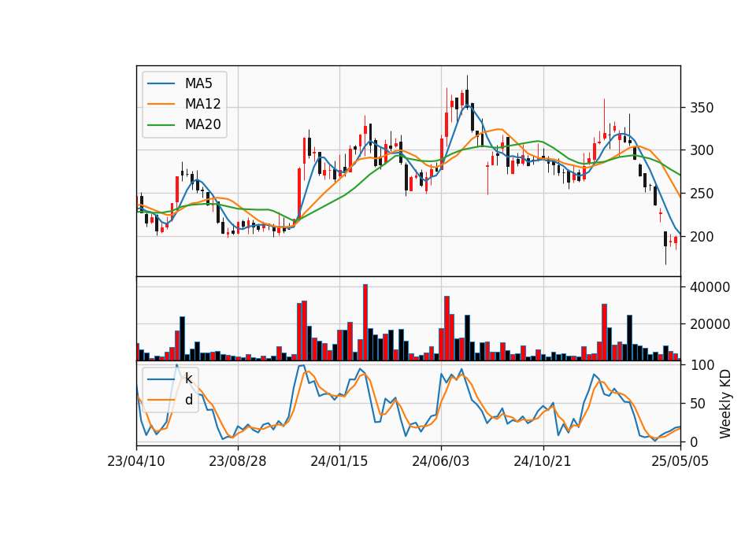The image size is (756, 543).
Task: Select the MA20 legend entry
Action: tap(183, 124)
